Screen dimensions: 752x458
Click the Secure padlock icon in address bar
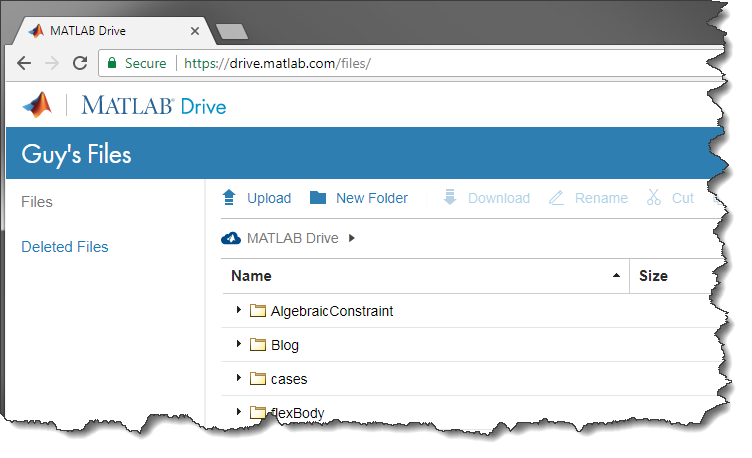[112, 63]
